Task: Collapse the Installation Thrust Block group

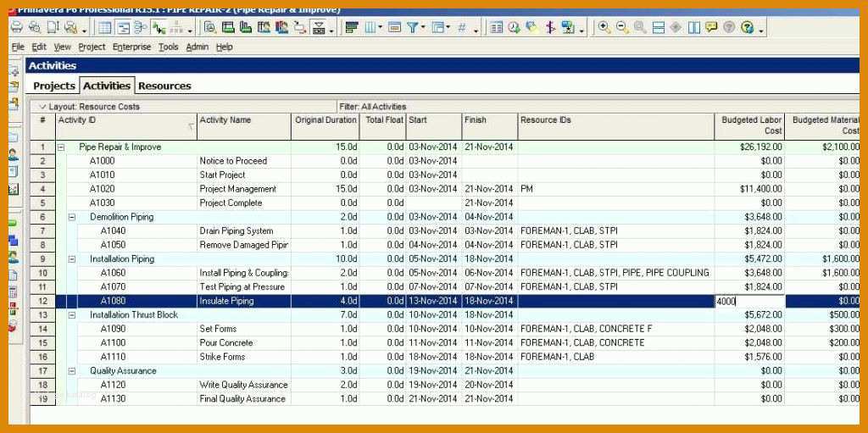Action: point(72,314)
